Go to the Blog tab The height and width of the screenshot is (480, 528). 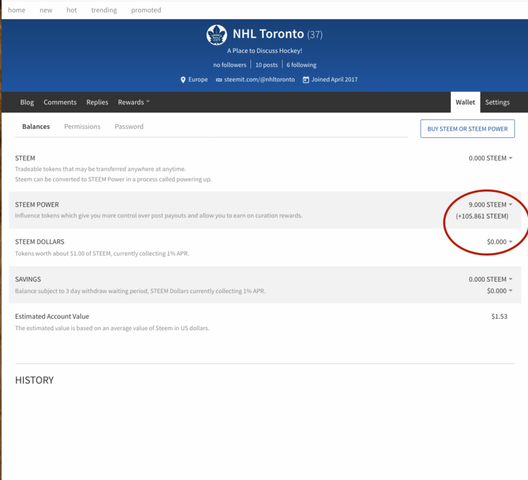point(27,102)
